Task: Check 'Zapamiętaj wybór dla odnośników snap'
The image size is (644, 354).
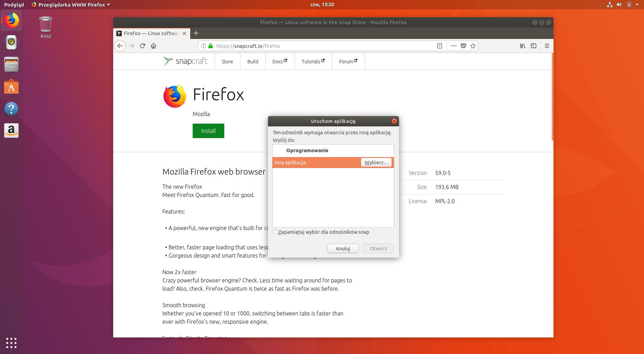Action: 275,232
